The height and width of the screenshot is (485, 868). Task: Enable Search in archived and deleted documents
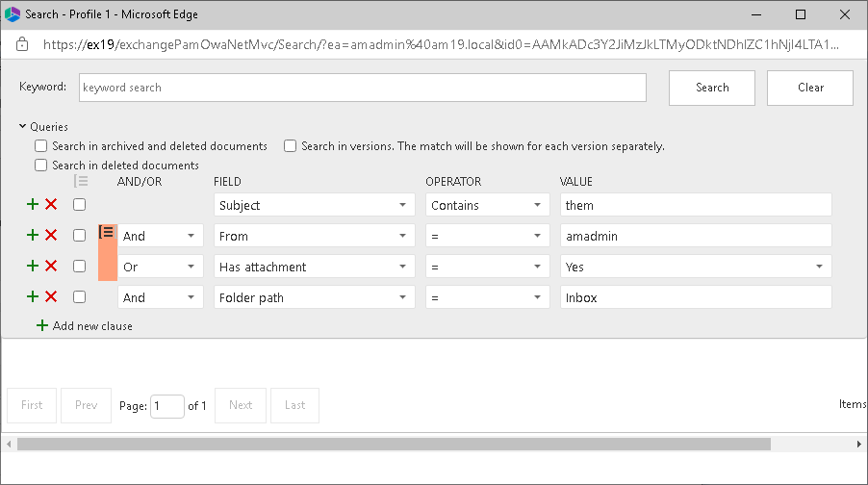tap(40, 146)
